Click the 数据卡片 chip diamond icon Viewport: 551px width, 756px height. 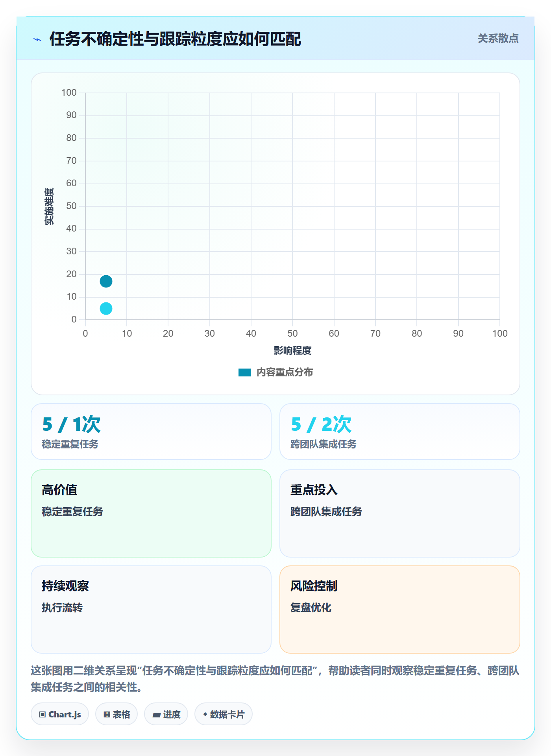click(x=205, y=714)
